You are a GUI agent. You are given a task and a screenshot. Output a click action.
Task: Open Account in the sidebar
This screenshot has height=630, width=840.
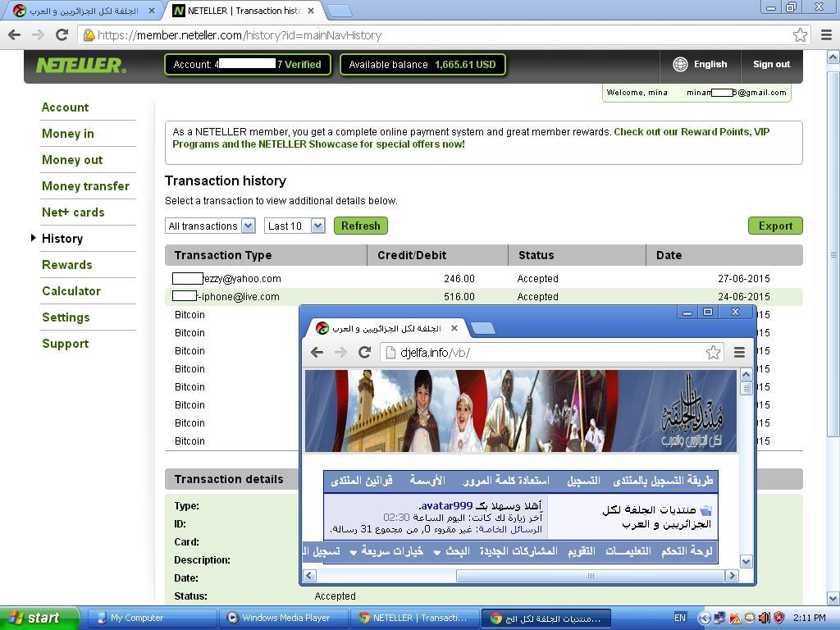point(65,107)
